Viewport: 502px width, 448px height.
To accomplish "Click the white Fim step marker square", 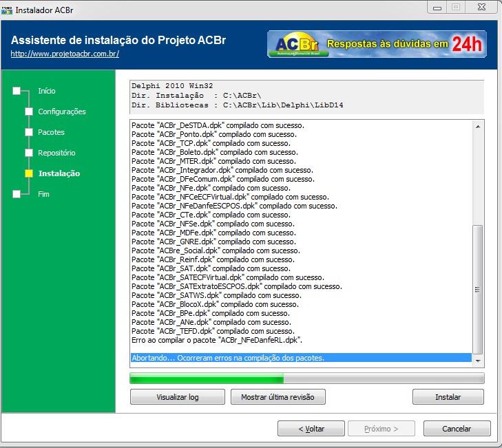I will coord(17,194).
